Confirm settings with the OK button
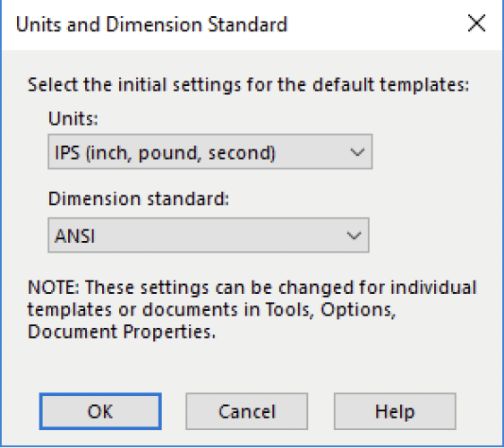 coord(100,411)
